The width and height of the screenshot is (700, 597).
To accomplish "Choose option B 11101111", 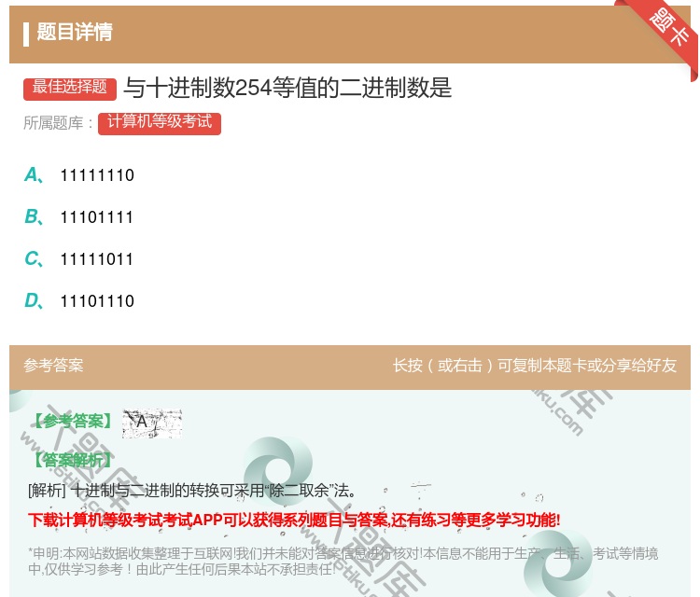I will tap(79, 216).
